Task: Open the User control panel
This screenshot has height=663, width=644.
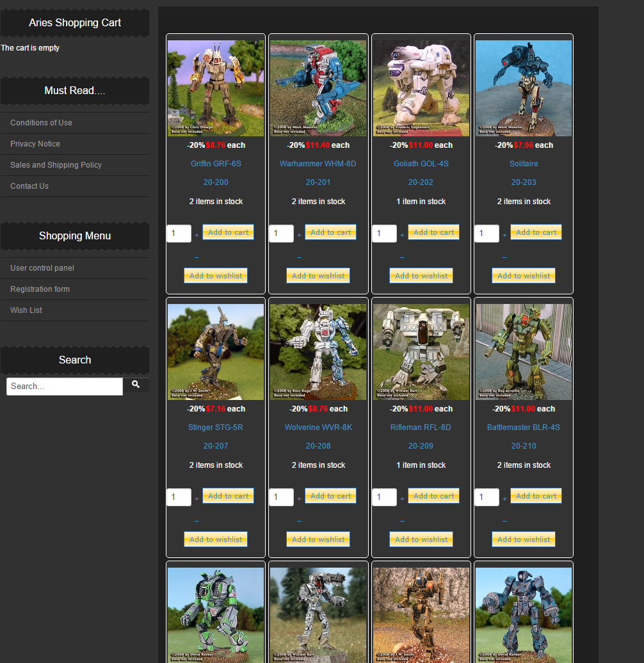Action: click(42, 268)
